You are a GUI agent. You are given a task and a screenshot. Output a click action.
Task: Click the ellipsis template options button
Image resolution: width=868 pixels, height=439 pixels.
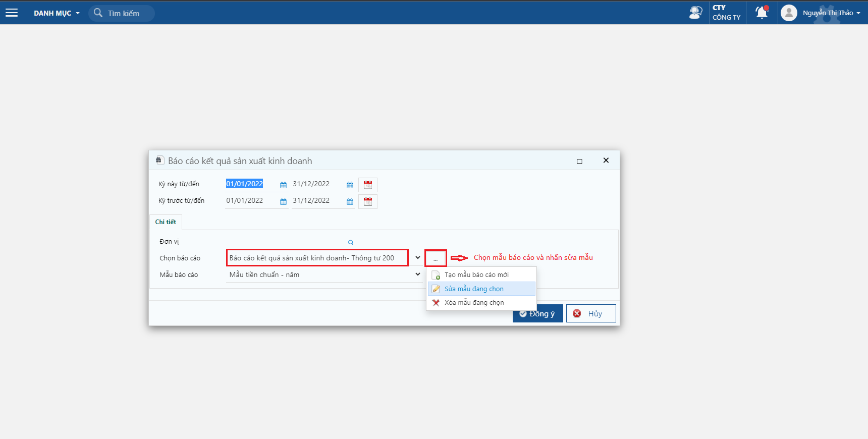436,258
